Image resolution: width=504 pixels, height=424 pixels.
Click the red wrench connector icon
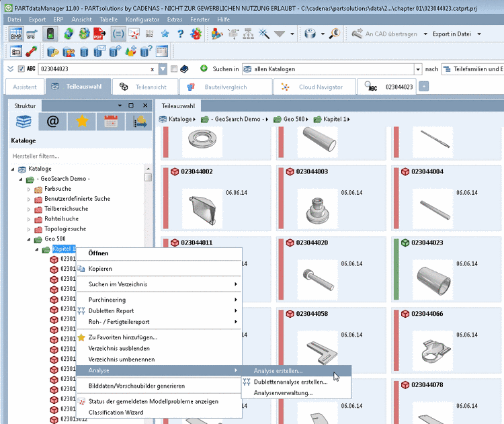click(32, 52)
